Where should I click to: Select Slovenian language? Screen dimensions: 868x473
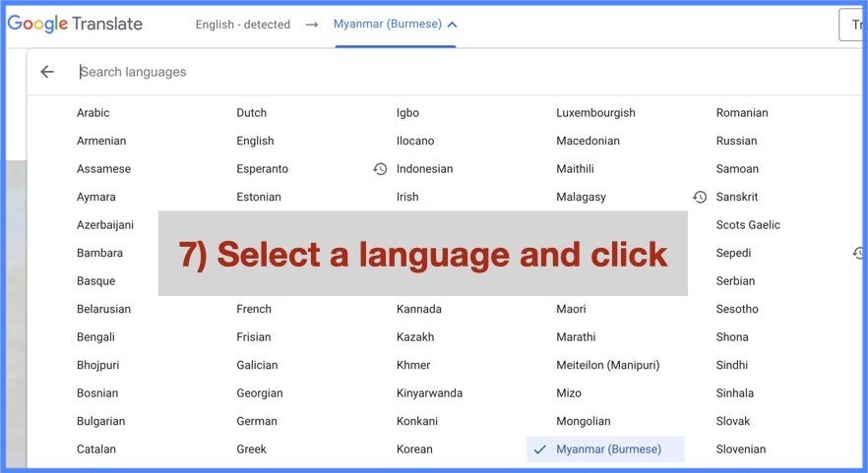click(x=741, y=449)
